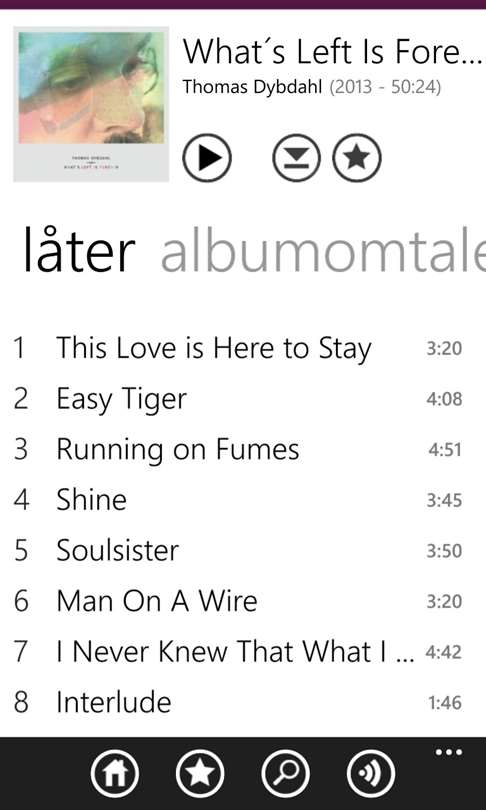The width and height of the screenshot is (486, 810).
Task: Select the song Running on Fumes
Action: pyautogui.click(x=238, y=449)
